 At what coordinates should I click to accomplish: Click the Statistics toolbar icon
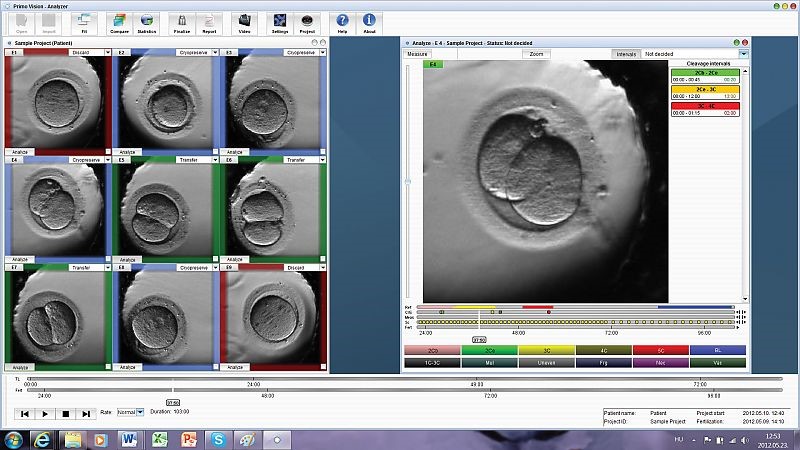pos(147,23)
